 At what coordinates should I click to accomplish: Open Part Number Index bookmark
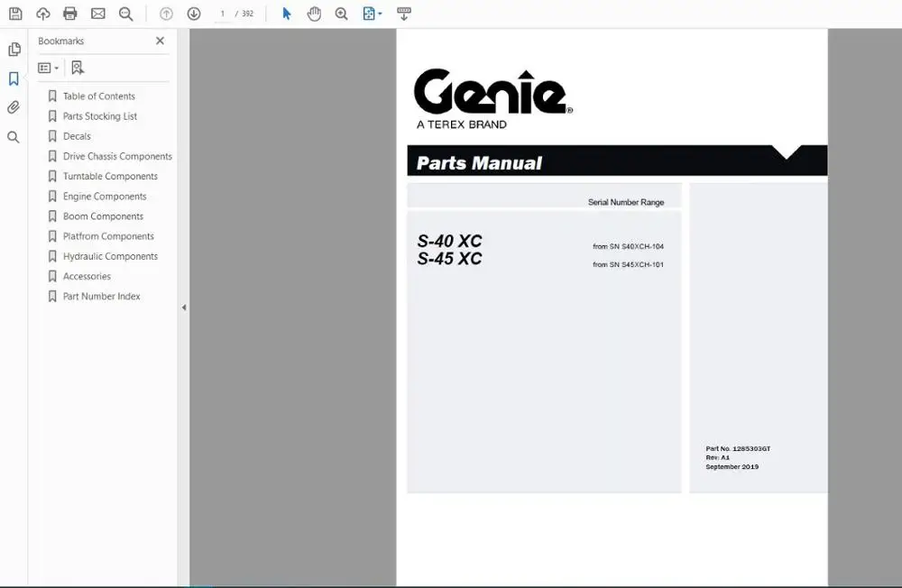(x=102, y=297)
